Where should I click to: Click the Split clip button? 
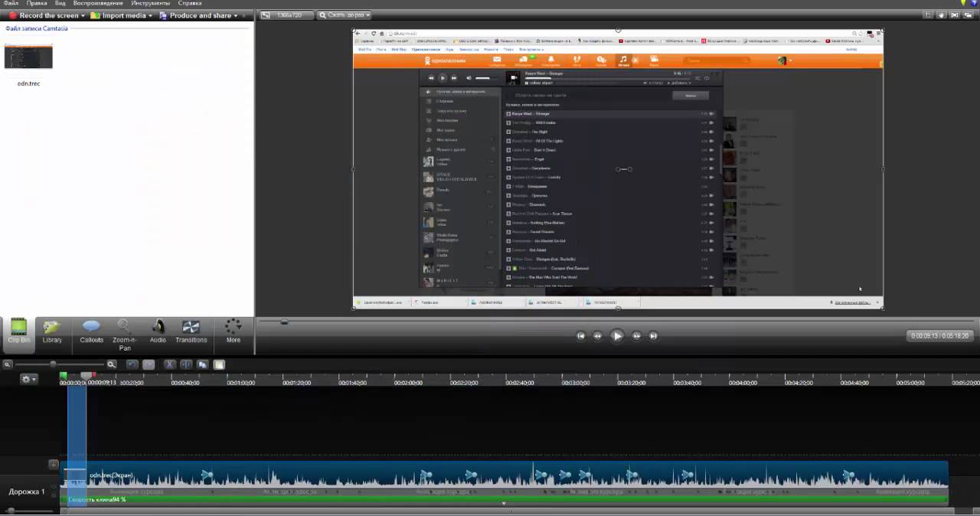coord(186,365)
